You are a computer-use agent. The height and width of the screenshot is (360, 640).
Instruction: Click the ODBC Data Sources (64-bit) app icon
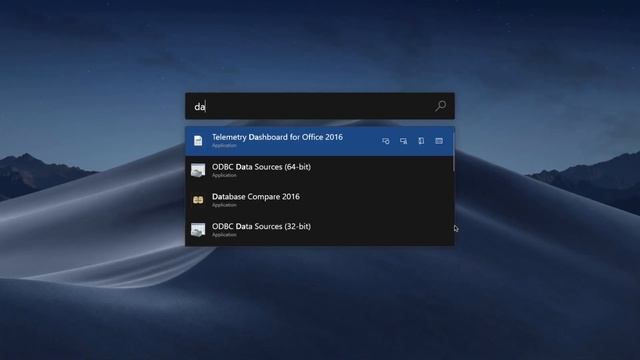pos(198,170)
